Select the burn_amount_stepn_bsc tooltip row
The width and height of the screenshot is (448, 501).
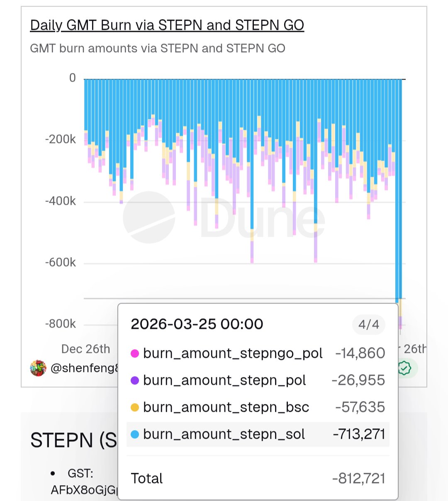pos(257,407)
